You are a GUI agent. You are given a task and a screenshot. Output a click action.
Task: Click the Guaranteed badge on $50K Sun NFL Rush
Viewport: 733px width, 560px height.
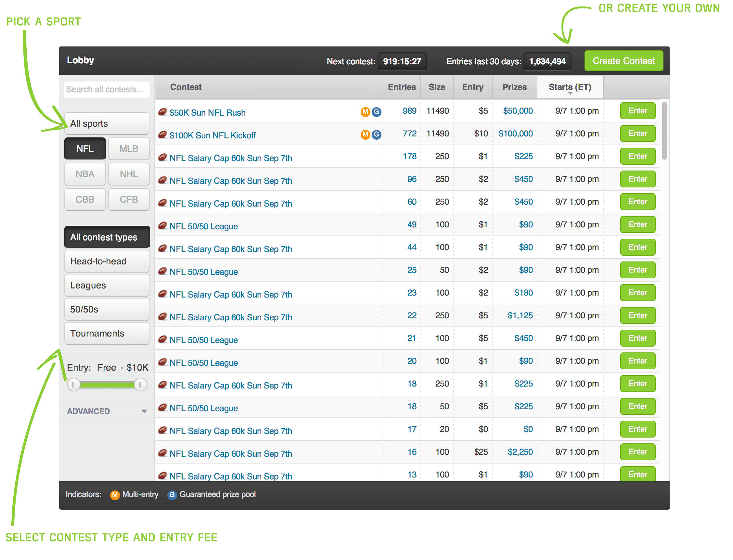[x=376, y=112]
